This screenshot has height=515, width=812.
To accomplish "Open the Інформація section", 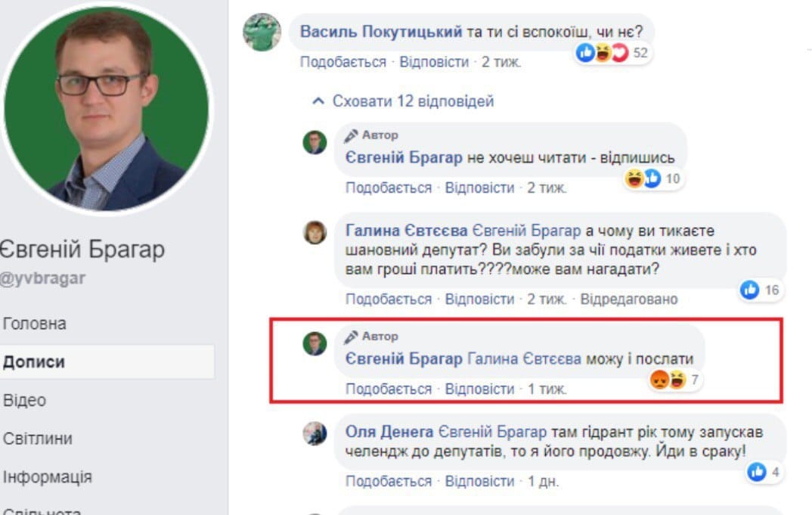I will coord(47,477).
